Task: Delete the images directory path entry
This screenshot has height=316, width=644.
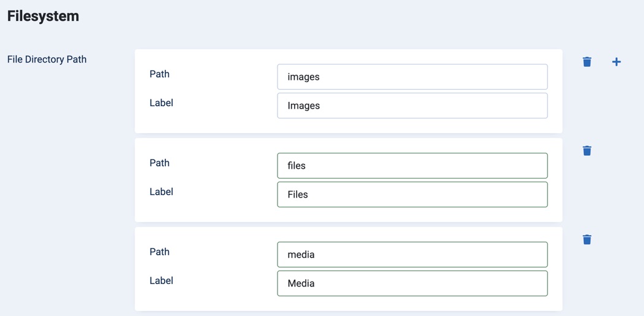Action: (x=587, y=61)
